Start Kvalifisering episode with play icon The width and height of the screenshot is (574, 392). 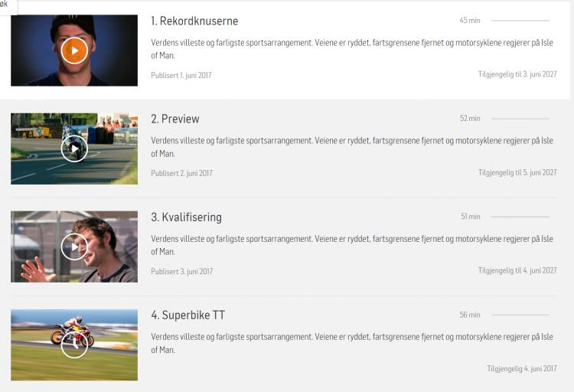point(74,247)
